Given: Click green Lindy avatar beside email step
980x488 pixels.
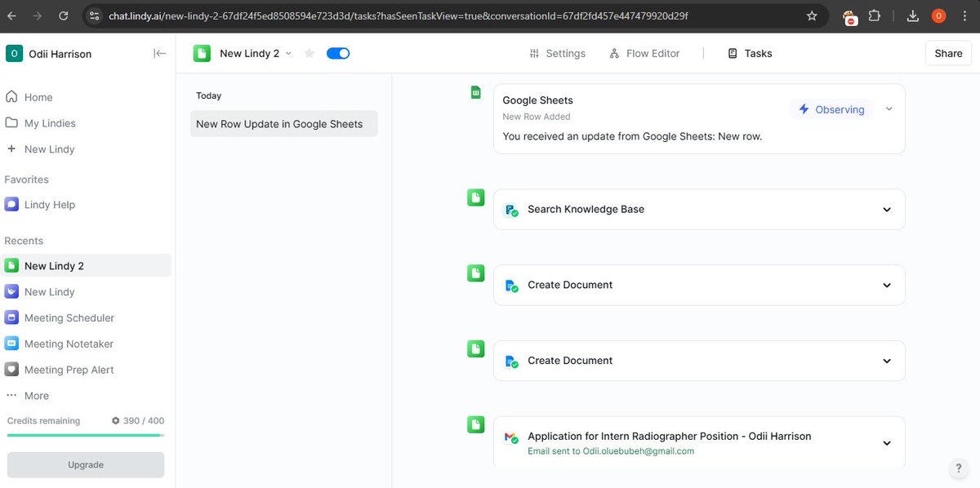Looking at the screenshot, I should click(475, 424).
